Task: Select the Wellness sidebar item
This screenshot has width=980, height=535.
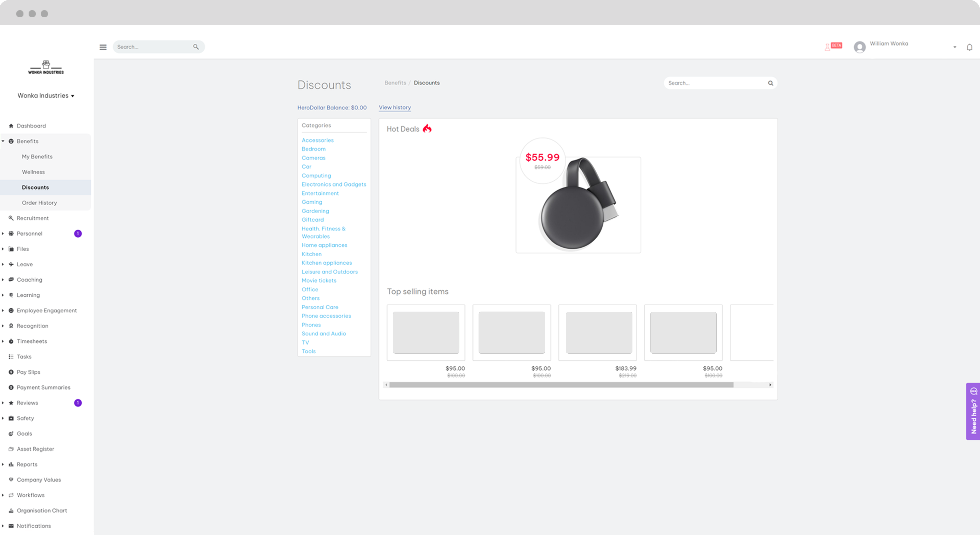Action: coord(33,172)
